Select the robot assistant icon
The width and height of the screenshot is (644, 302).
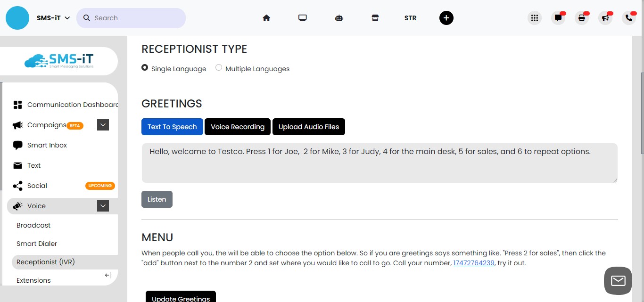pos(339,17)
